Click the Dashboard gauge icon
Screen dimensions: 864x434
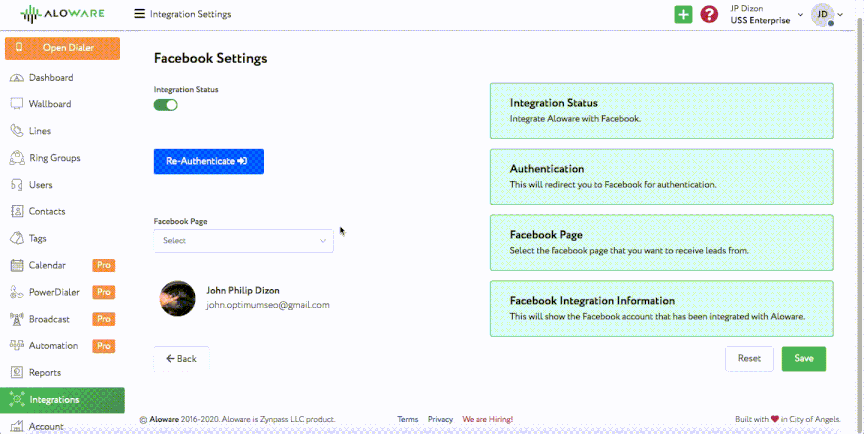click(17, 78)
